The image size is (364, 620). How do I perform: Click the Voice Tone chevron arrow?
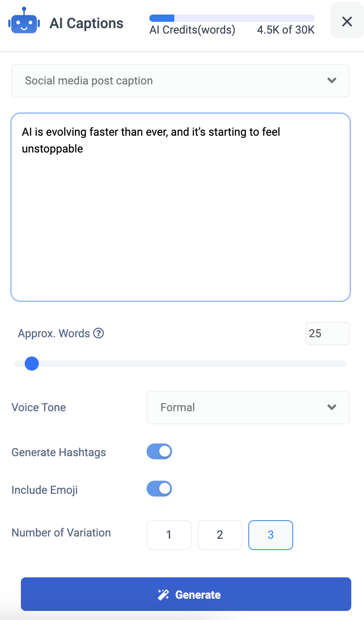(332, 407)
